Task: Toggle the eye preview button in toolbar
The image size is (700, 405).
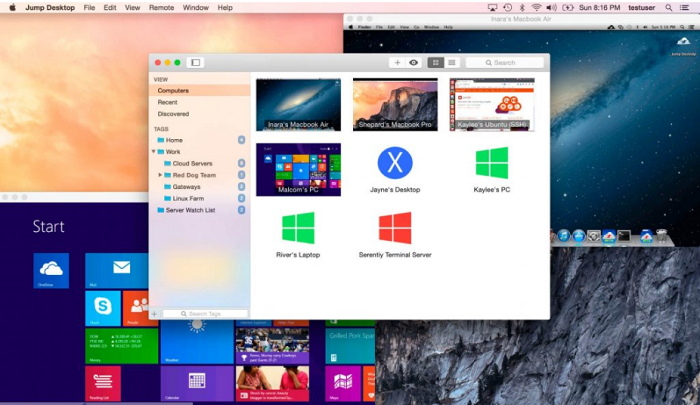Action: 413,63
